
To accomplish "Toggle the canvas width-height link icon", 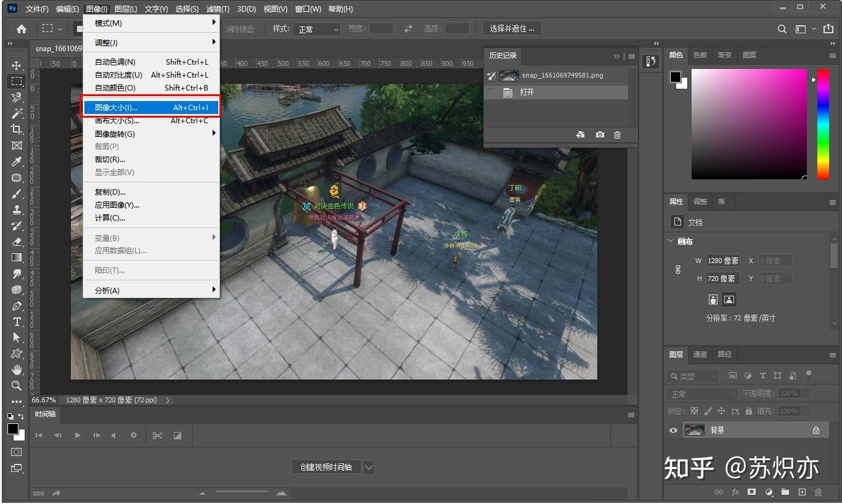I will [x=678, y=270].
